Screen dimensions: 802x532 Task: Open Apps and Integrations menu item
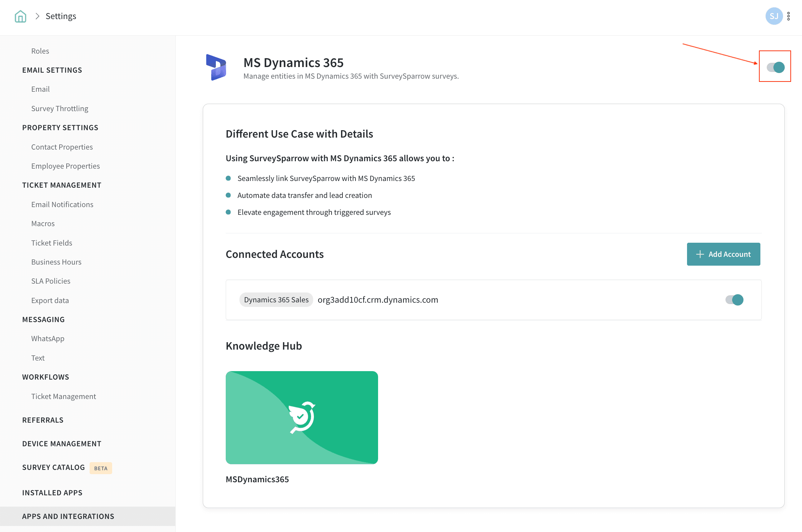[68, 516]
